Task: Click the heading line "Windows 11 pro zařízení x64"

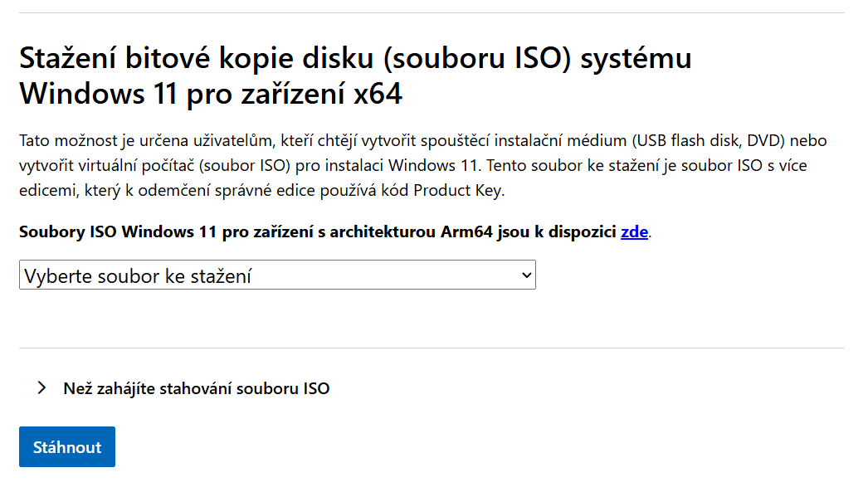Action: (211, 94)
